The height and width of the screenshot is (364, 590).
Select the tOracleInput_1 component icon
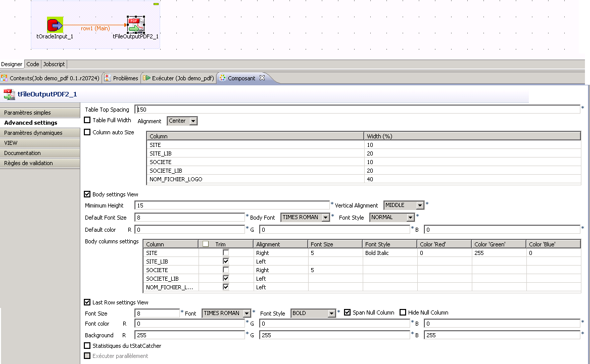[55, 25]
